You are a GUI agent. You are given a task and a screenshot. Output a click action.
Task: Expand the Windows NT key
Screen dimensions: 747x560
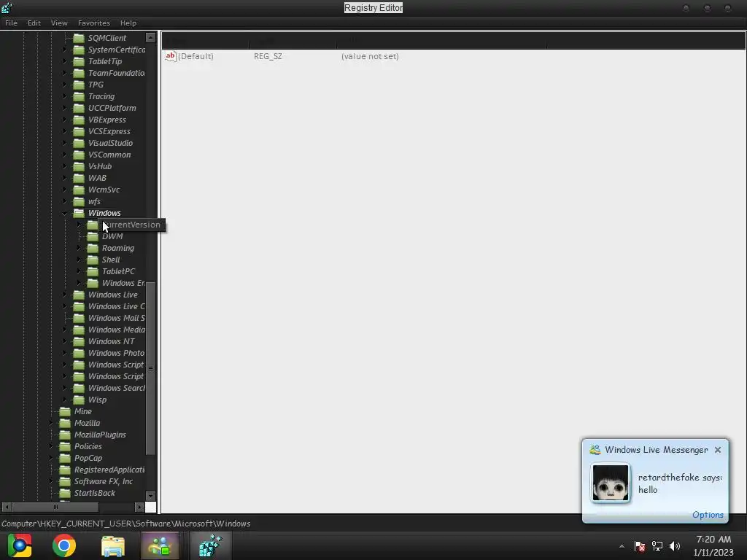[x=65, y=341]
